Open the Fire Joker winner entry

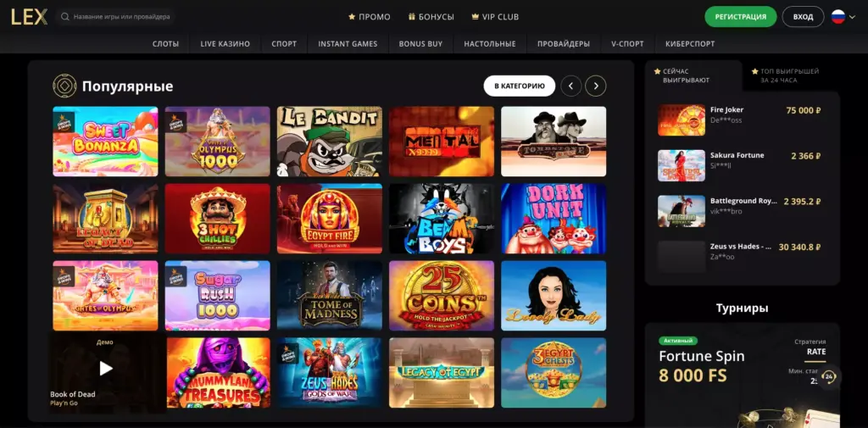pos(741,120)
